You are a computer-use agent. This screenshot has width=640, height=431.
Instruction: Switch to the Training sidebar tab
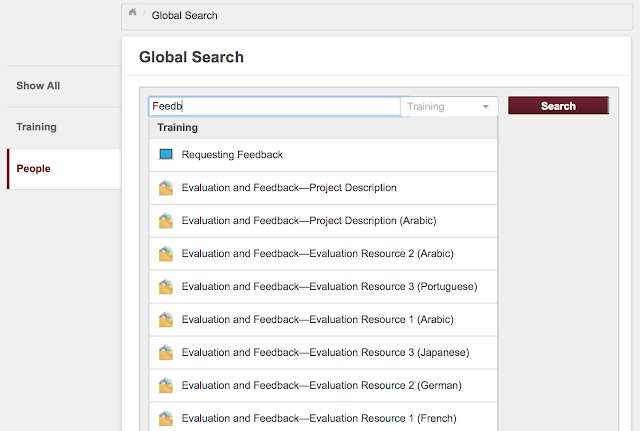coord(36,127)
